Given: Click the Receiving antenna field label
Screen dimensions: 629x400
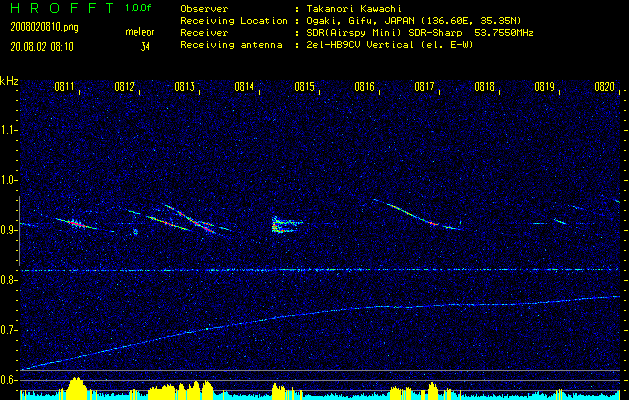Looking at the screenshot, I should click(231, 45).
